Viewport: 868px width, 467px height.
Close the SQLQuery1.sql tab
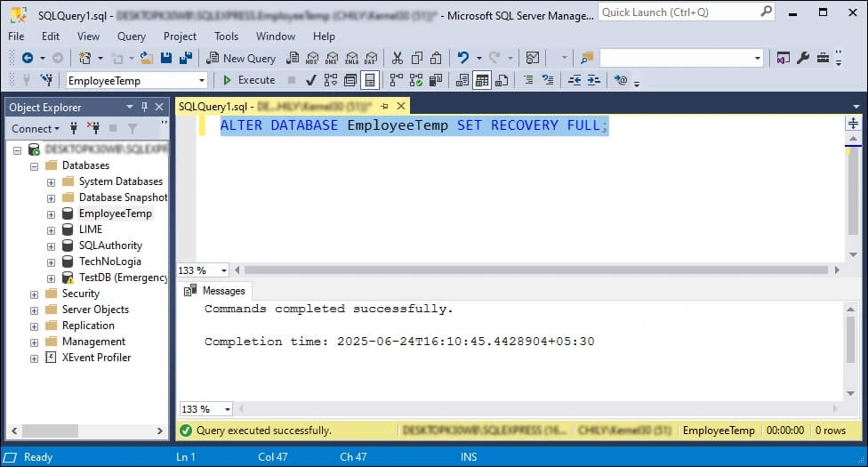(401, 106)
